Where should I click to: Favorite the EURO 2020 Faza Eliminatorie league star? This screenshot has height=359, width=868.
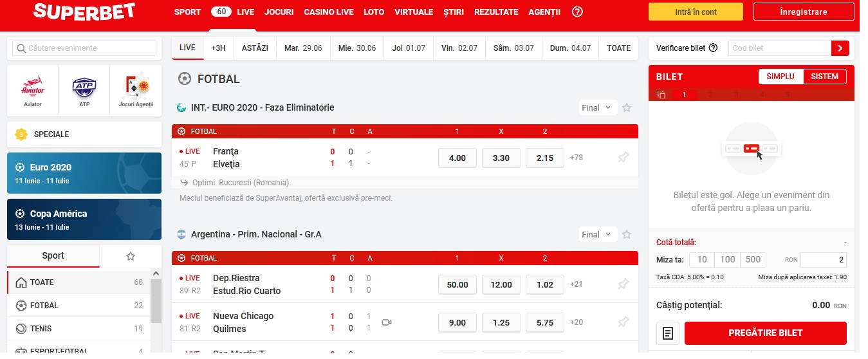pyautogui.click(x=627, y=108)
